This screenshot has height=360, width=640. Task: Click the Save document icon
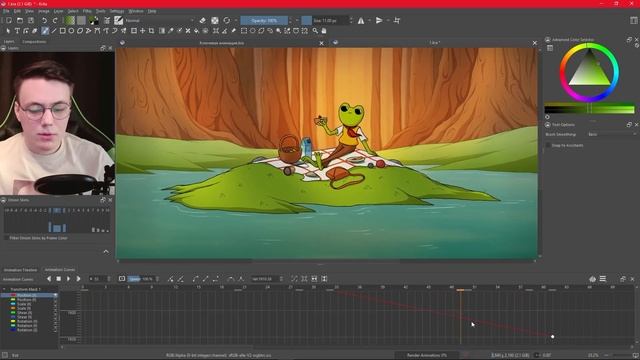tap(31, 20)
